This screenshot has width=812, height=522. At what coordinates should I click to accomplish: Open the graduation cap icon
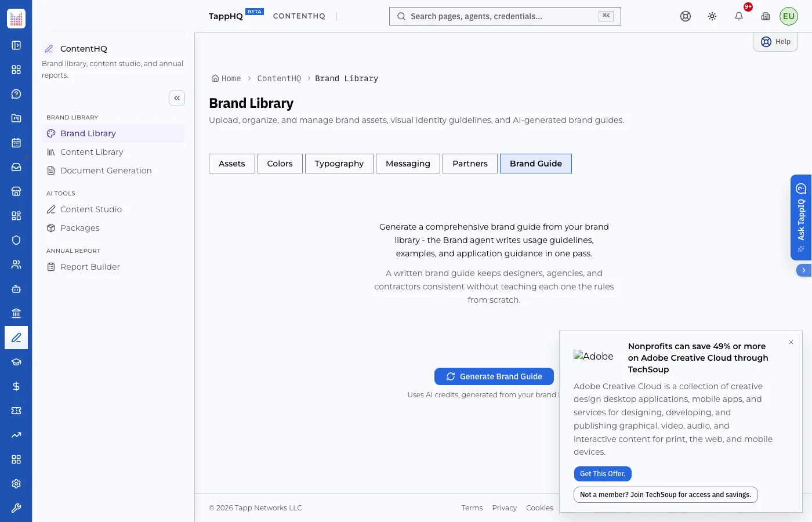click(x=16, y=362)
